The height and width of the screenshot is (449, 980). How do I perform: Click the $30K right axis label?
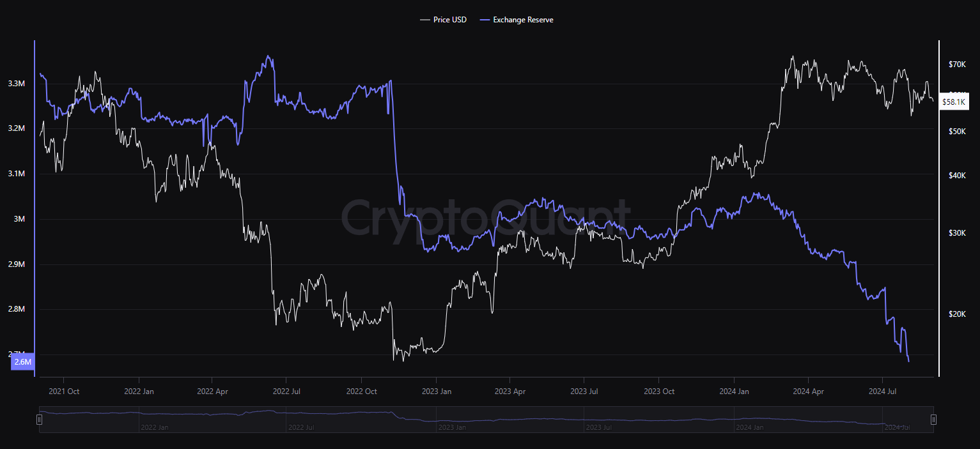pos(957,233)
